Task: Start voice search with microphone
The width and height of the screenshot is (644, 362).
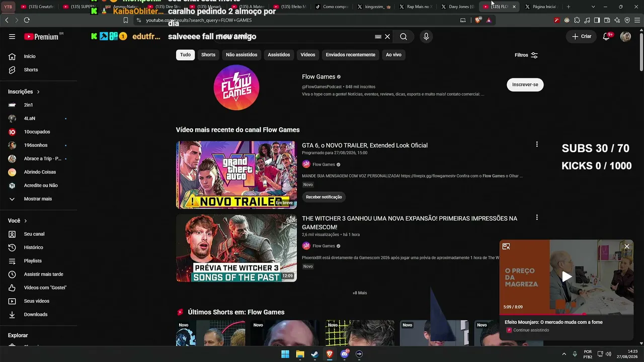Action: coord(426,37)
